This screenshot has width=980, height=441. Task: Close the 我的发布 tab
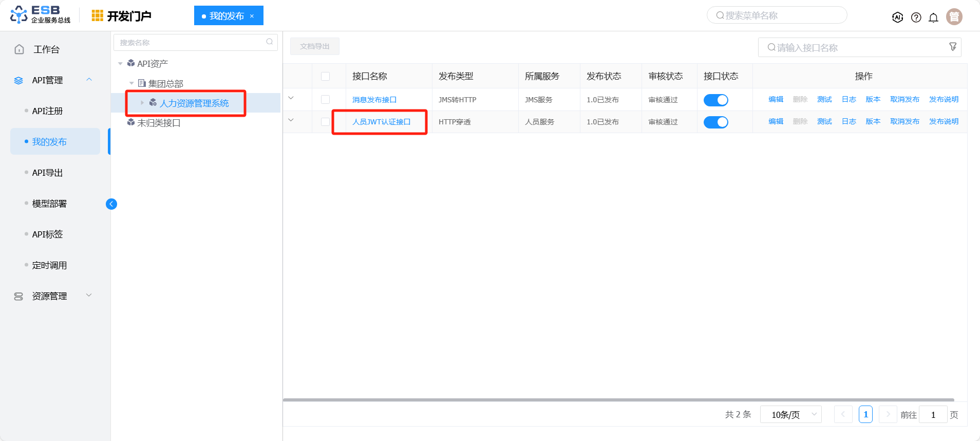click(x=252, y=16)
